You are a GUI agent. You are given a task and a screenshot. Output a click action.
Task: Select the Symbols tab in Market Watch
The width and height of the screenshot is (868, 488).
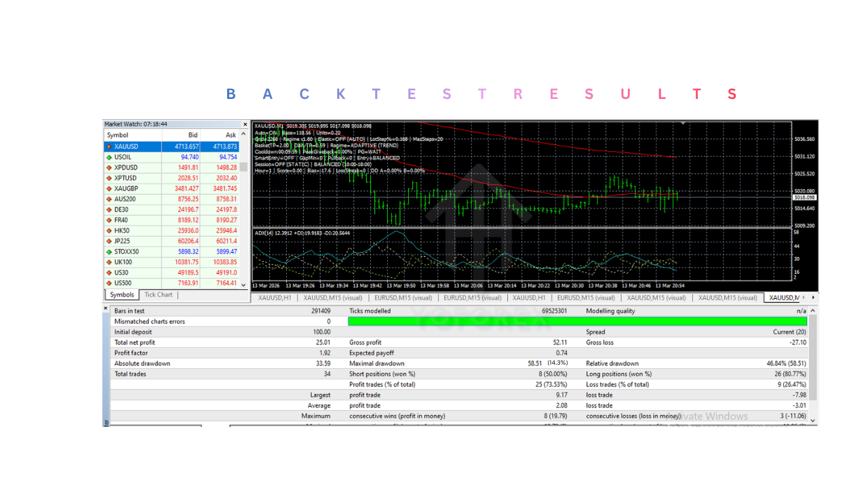(121, 294)
